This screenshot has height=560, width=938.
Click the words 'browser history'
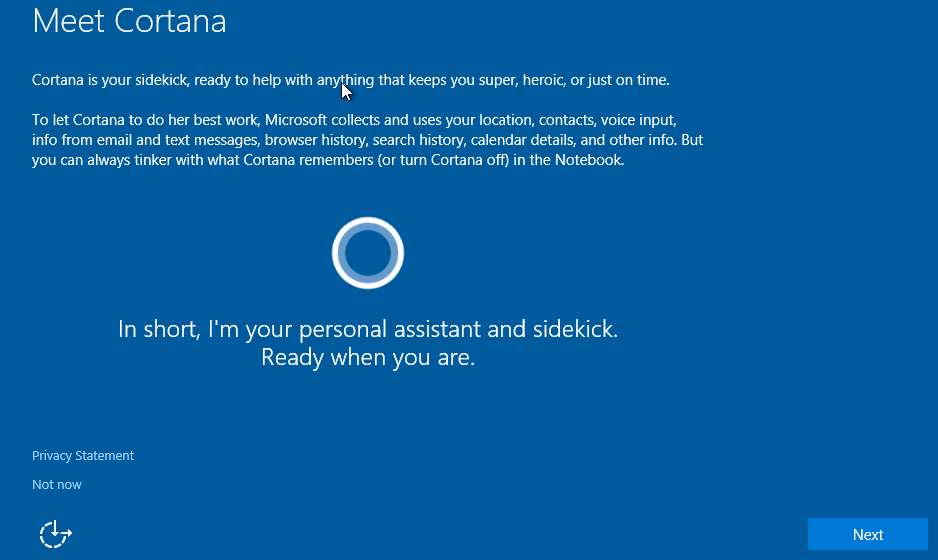coord(315,140)
